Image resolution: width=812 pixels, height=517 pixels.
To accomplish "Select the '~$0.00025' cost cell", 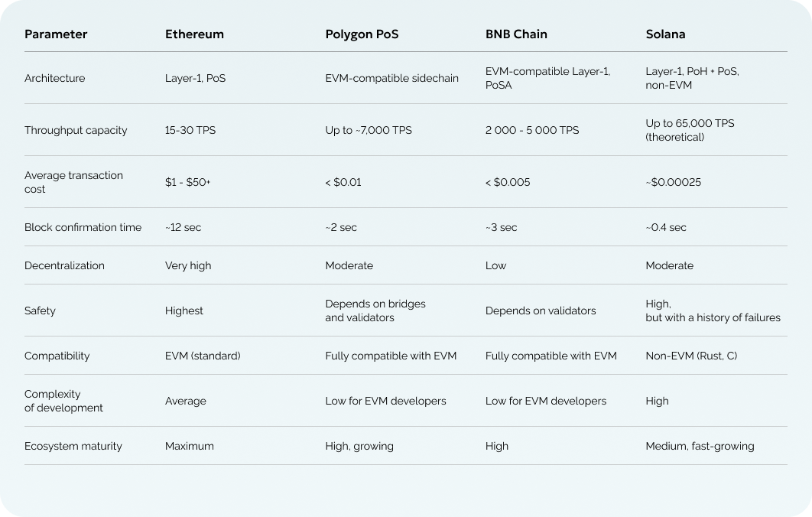I will pos(673,182).
